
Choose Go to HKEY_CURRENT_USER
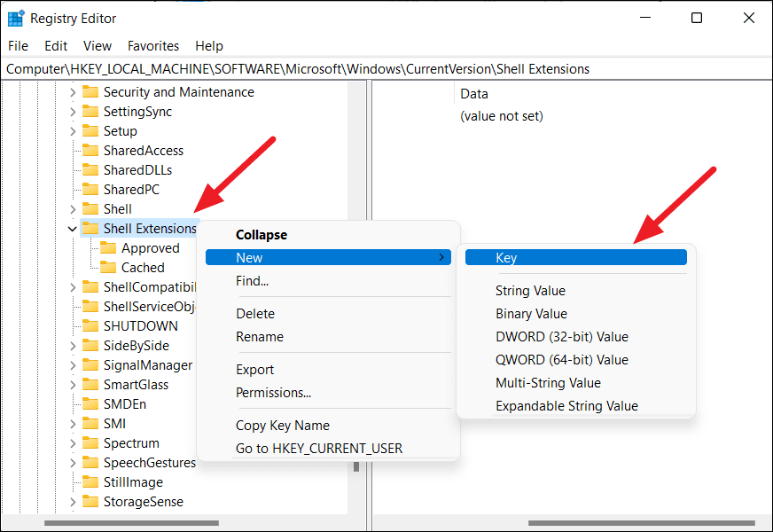pyautogui.click(x=328, y=448)
